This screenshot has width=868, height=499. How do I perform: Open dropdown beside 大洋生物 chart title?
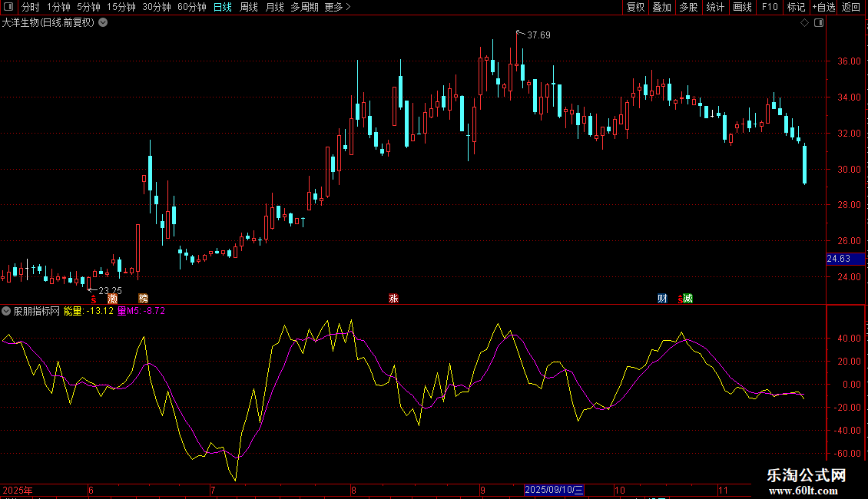click(x=103, y=23)
